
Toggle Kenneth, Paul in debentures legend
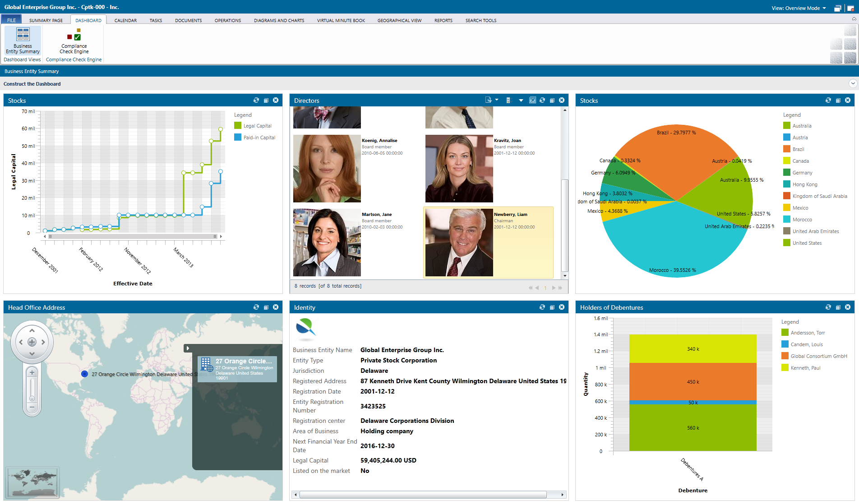click(801, 368)
